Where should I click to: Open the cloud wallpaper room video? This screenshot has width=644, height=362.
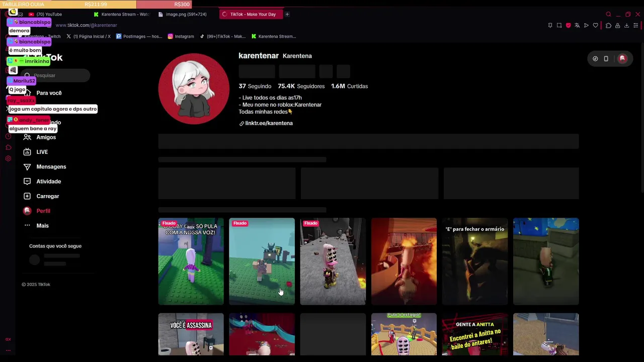coord(546,261)
